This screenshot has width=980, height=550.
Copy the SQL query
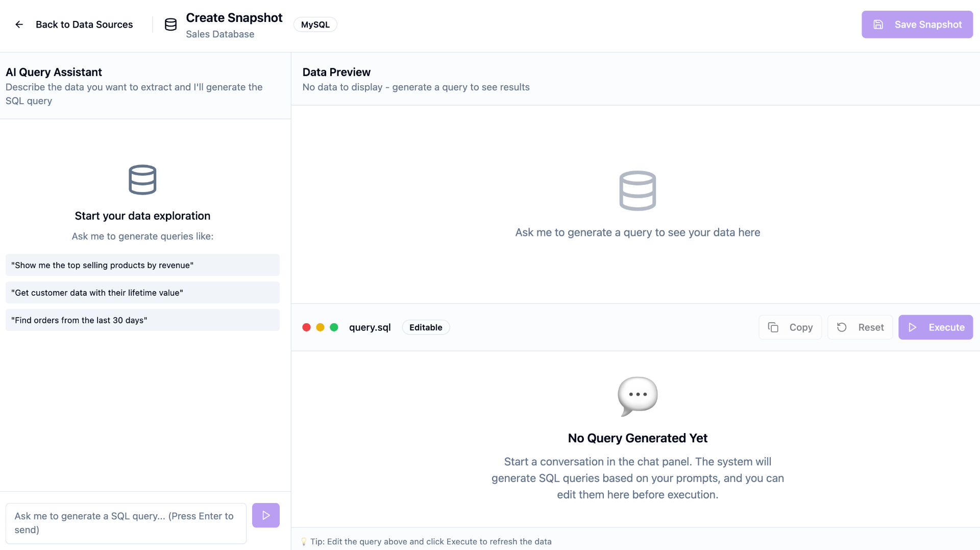tap(790, 327)
